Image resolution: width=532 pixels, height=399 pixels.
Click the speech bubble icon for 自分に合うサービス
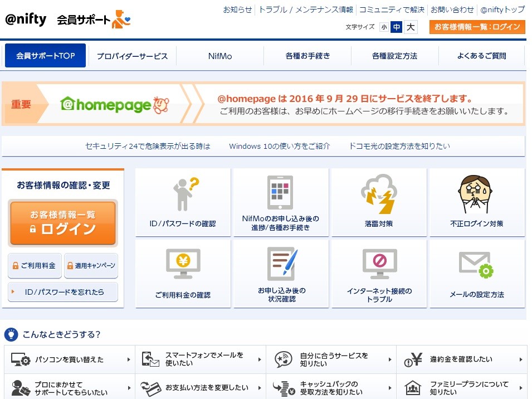(x=284, y=359)
